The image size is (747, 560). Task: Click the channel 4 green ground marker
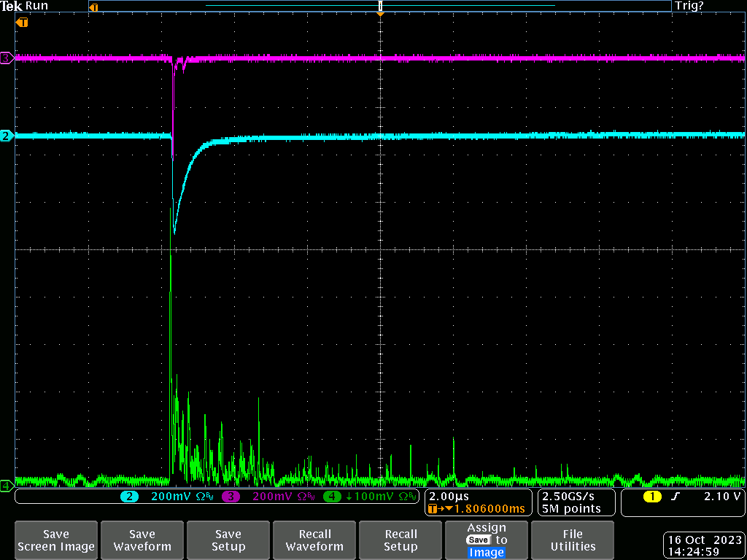[6, 485]
